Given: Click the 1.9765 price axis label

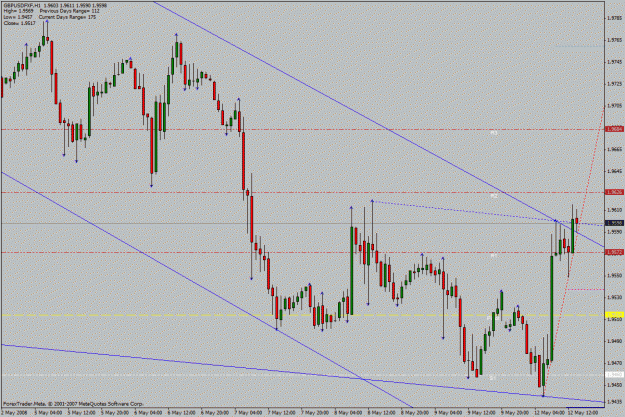Looking at the screenshot, I should [614, 40].
